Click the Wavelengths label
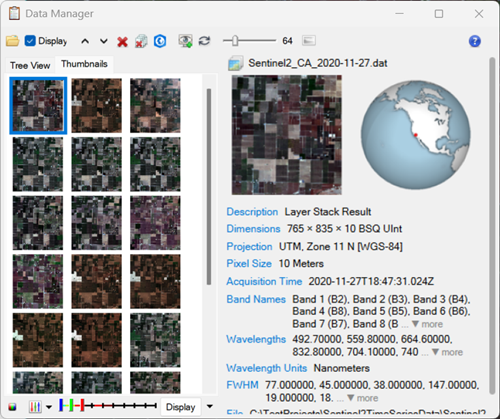This screenshot has height=419, width=500. click(x=256, y=339)
